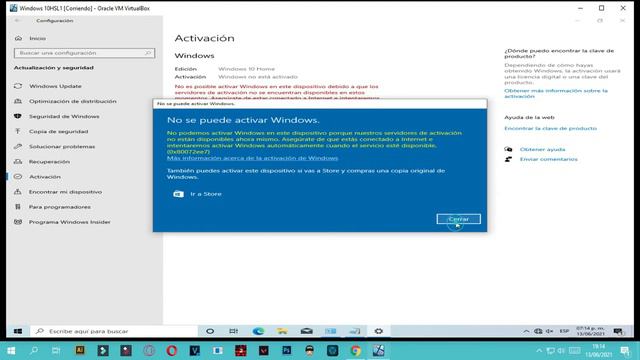Click the Windows Update refresh icon
The width and height of the screenshot is (640, 360).
point(18,86)
